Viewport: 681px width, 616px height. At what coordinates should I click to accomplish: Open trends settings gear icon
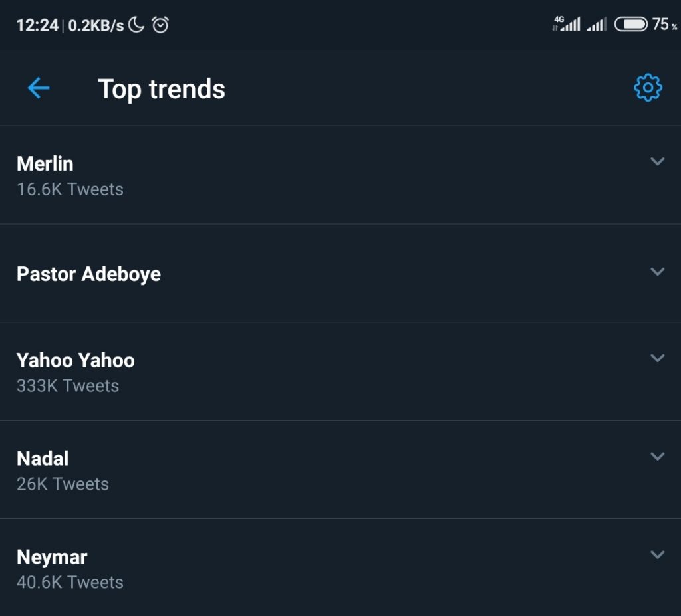[x=648, y=88]
